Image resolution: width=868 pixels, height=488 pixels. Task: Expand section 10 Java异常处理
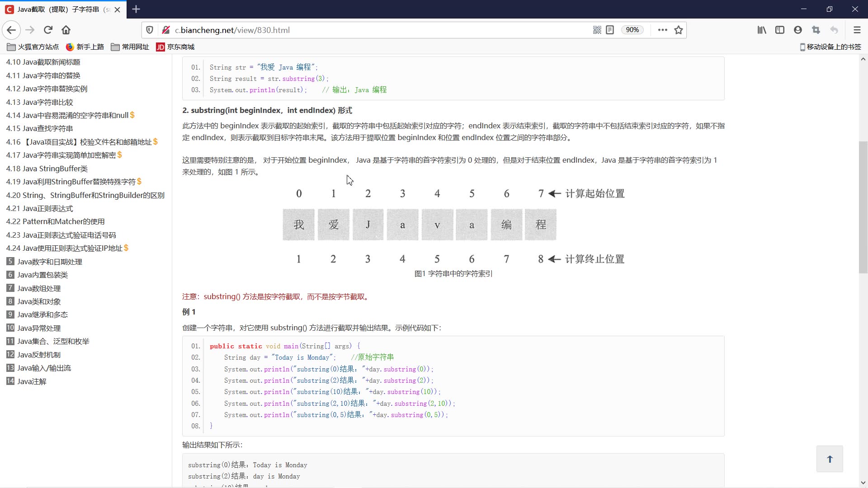click(33, 328)
